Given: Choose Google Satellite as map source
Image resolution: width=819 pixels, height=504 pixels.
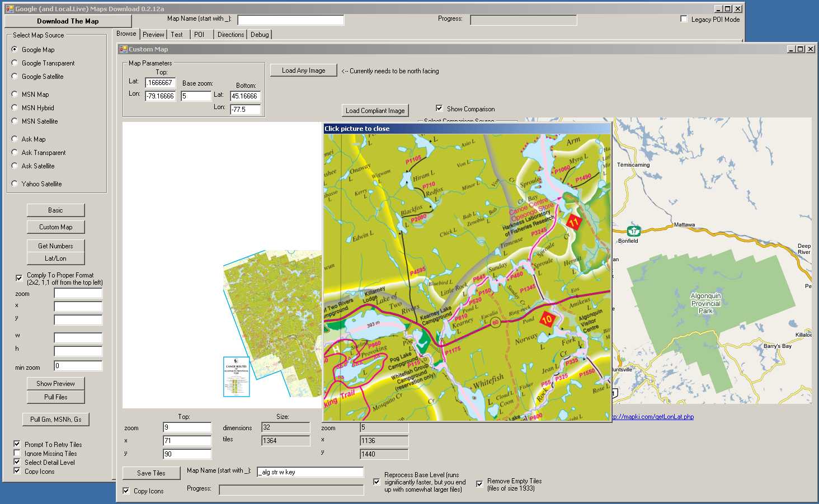Looking at the screenshot, I should 15,76.
